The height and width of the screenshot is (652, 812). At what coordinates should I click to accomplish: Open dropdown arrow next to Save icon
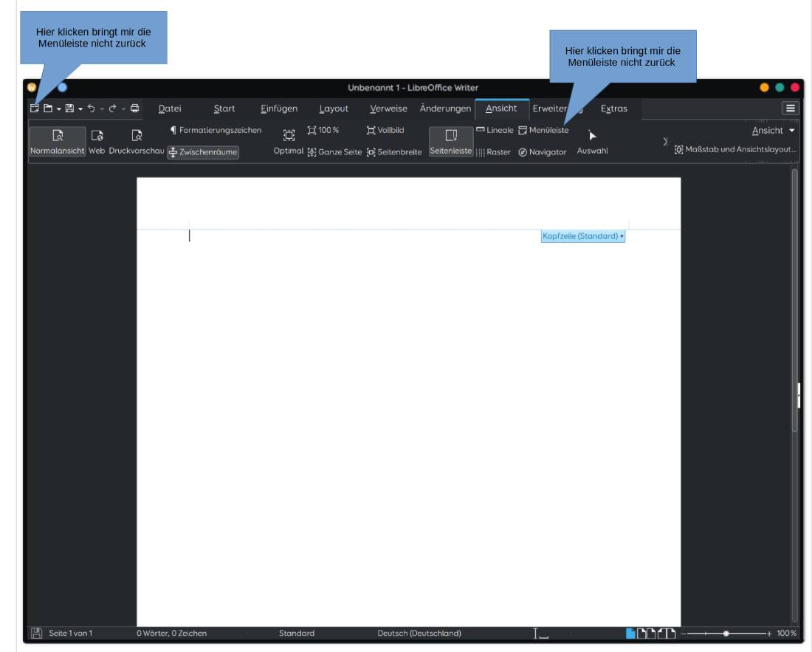(x=80, y=109)
